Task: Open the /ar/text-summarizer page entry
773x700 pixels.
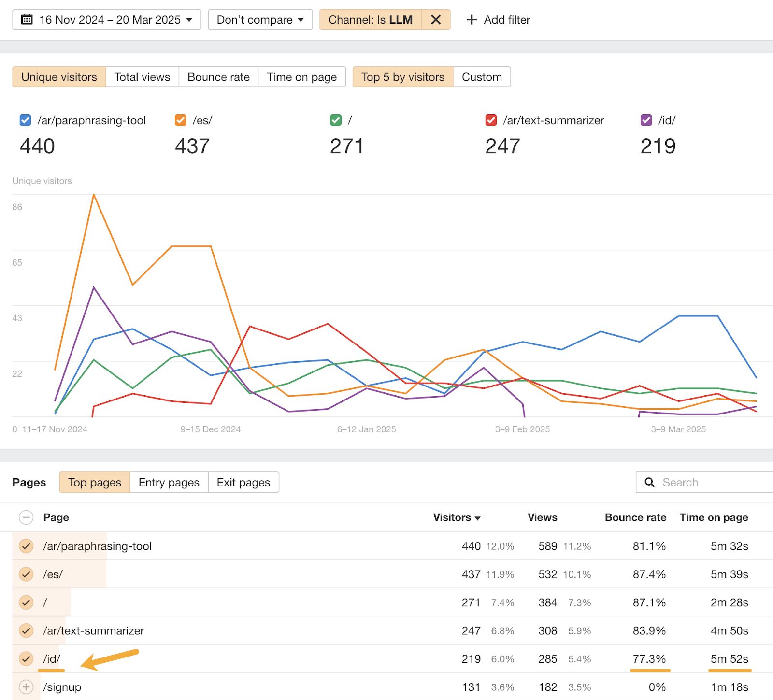Action: (x=94, y=630)
